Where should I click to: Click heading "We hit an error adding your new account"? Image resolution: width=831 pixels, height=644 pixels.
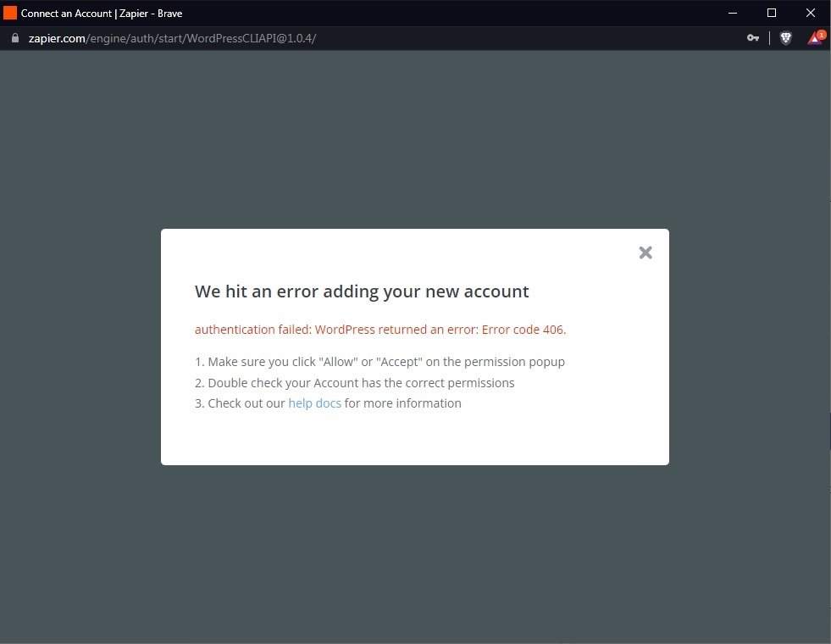(x=362, y=291)
